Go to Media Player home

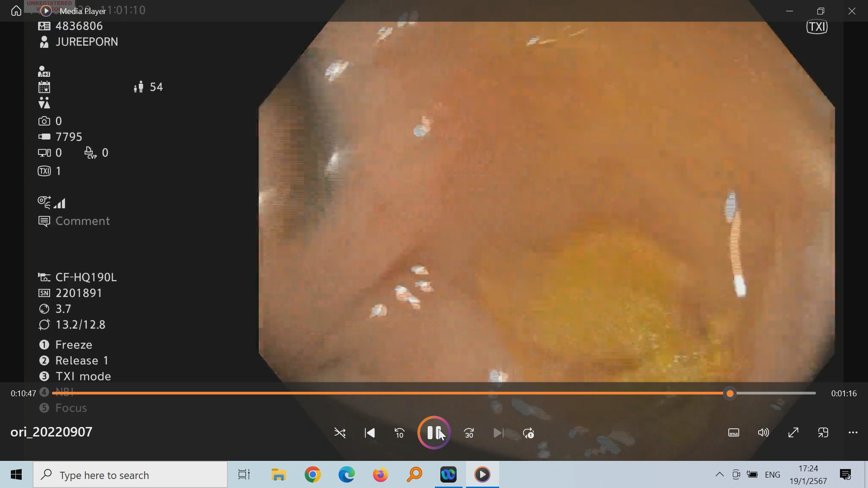click(16, 11)
